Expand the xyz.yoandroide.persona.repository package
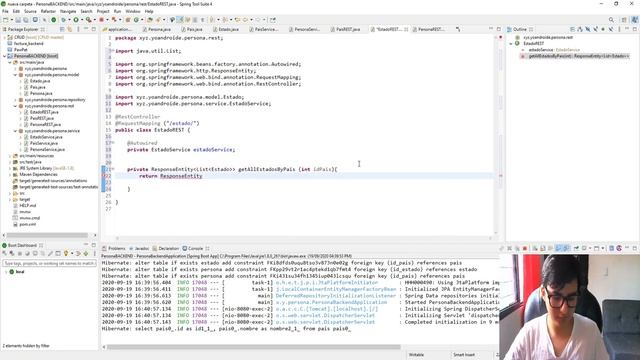The height and width of the screenshot is (360, 640). pos(15,100)
